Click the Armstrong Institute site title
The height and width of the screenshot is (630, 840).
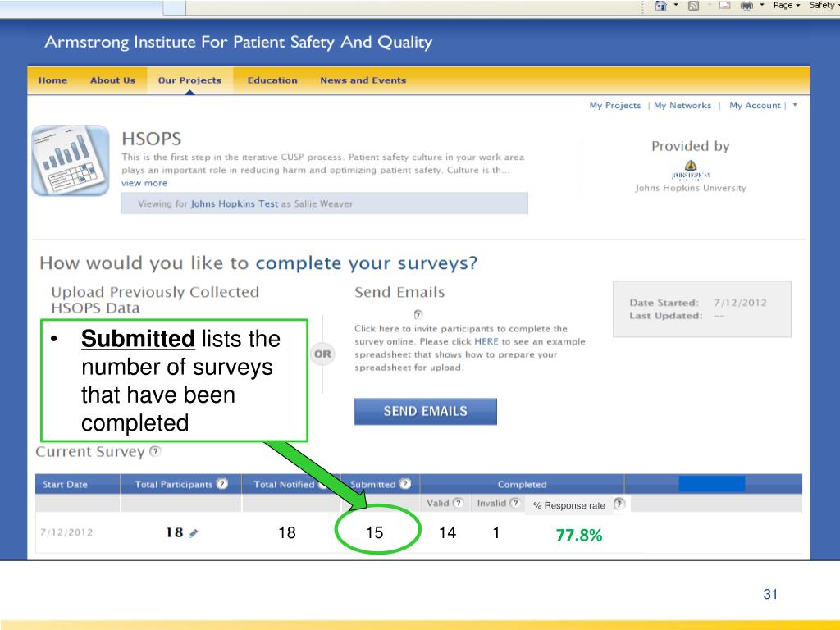pos(239,42)
